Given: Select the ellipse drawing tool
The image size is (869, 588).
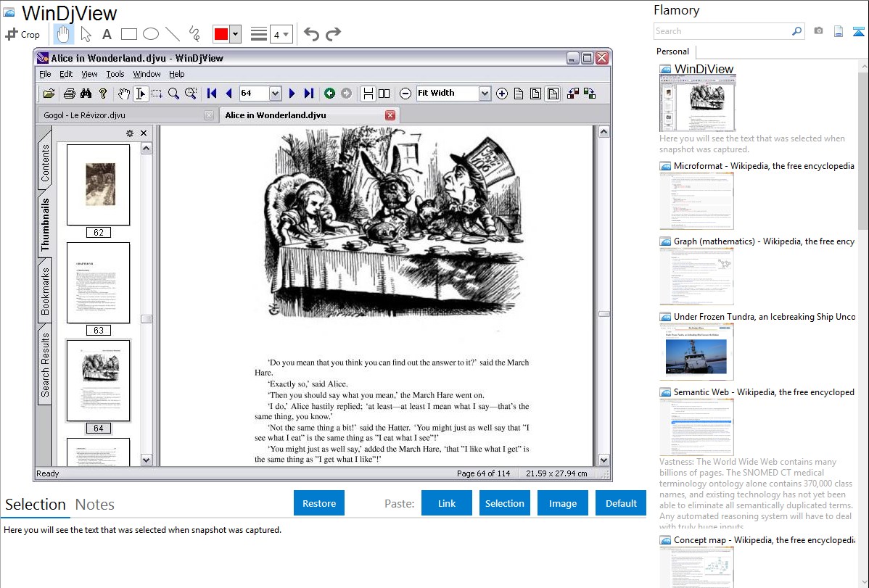Looking at the screenshot, I should click(151, 34).
